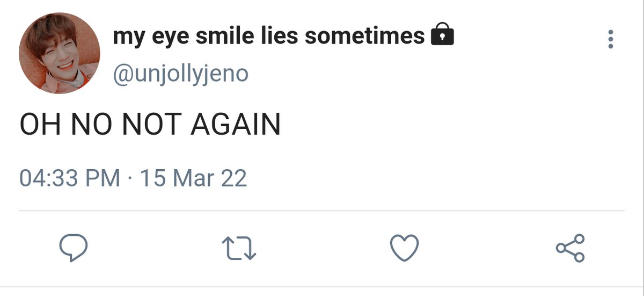The height and width of the screenshot is (296, 644).
Task: Open profile via 'my eye smile lies sometimes' name
Action: 269,37
